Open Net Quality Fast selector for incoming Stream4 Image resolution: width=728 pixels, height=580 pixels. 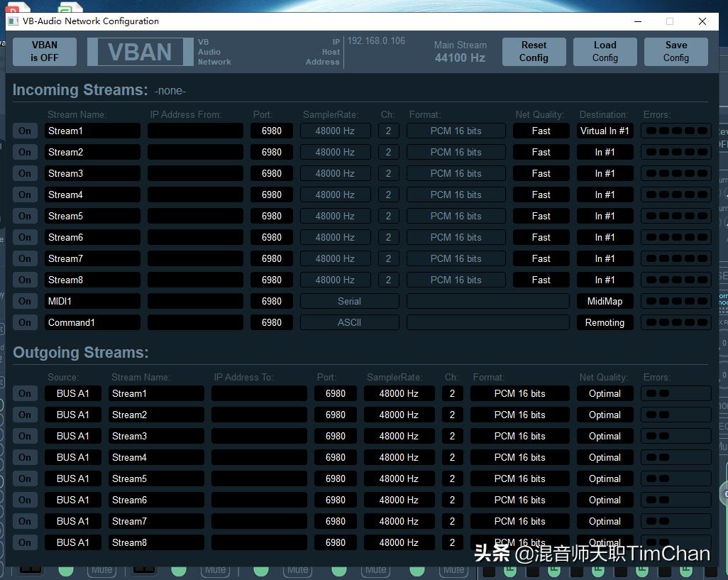[x=541, y=195]
